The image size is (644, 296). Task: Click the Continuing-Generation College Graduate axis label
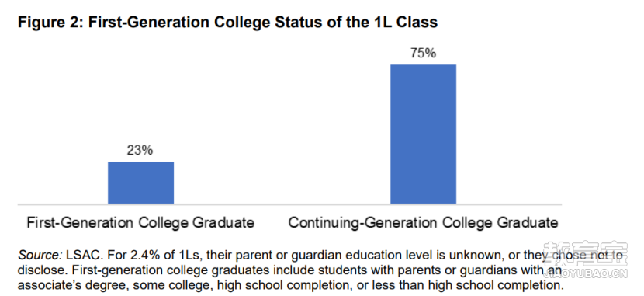click(423, 223)
